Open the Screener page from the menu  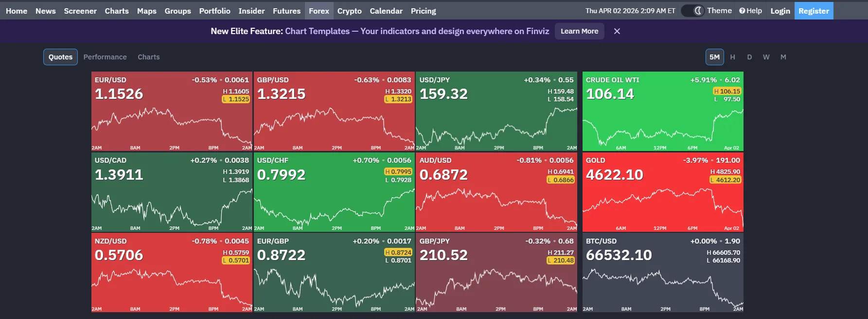[80, 10]
